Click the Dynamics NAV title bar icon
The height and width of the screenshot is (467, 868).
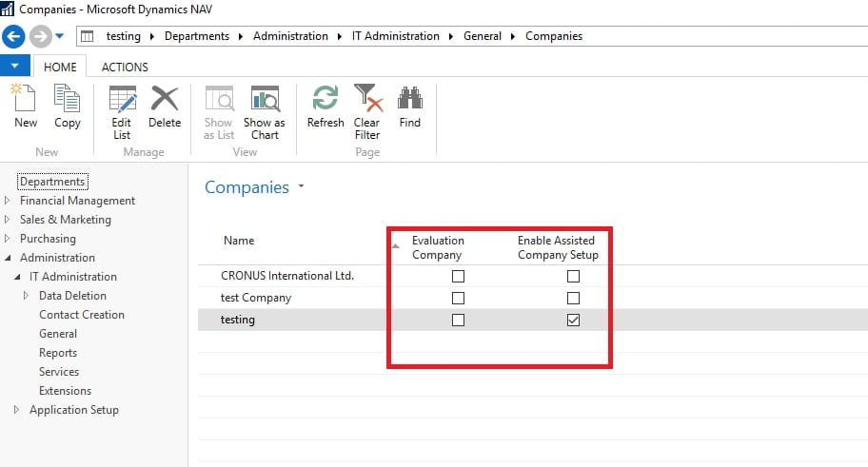(x=8, y=9)
